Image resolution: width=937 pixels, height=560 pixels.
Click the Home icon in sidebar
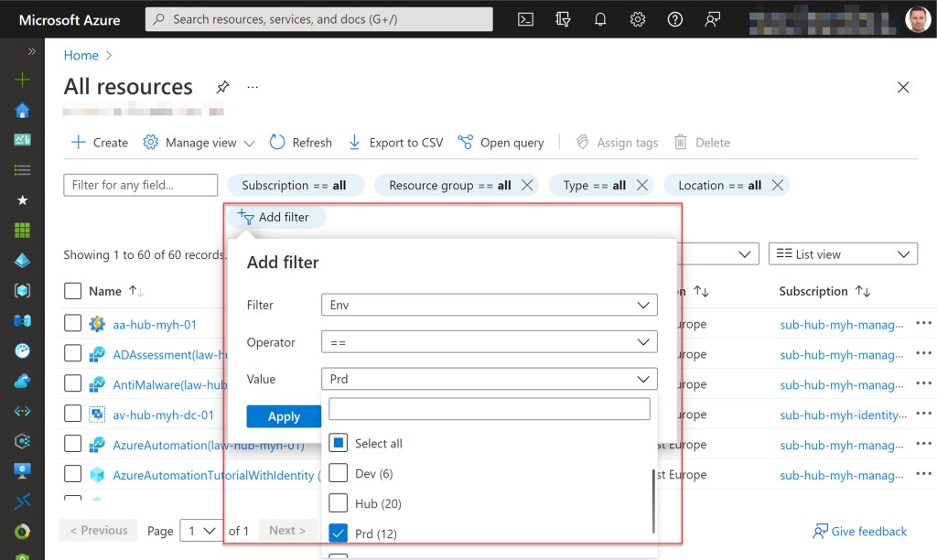(22, 111)
